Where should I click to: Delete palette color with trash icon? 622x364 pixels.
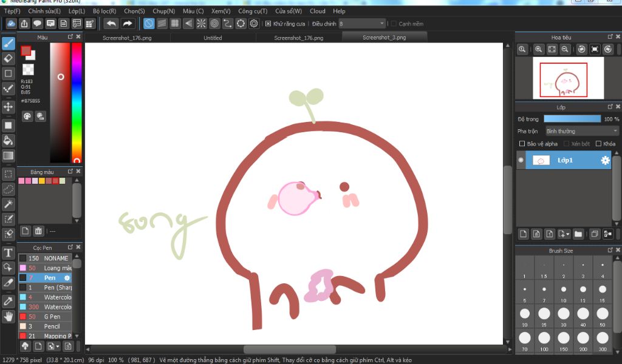38,231
